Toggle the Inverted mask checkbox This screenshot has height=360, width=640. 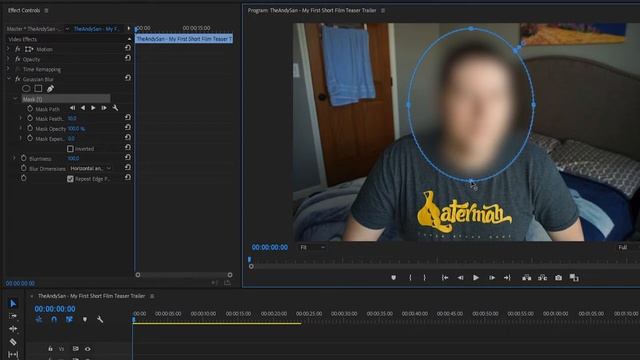click(70, 149)
